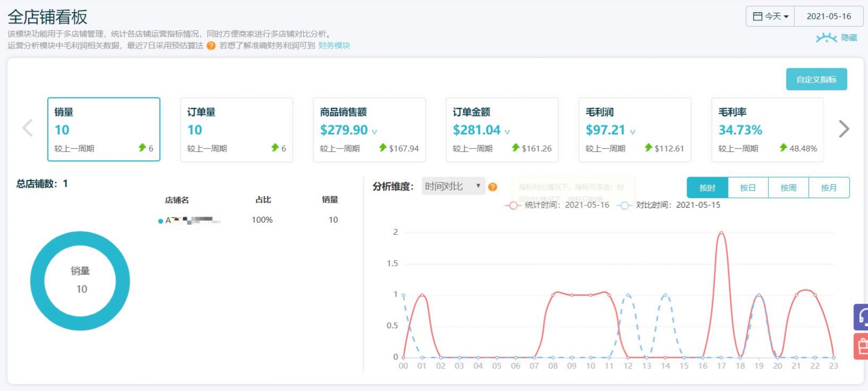Viewport: 868px width, 391px height.
Task: Open the 时间对比 analysis dimension dropdown
Action: click(453, 186)
